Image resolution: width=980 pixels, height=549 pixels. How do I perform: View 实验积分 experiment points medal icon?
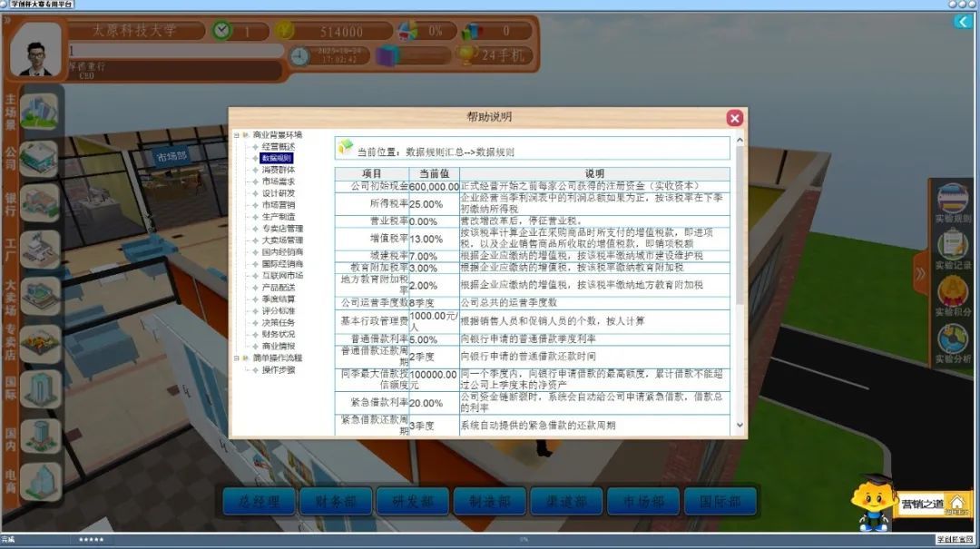click(x=953, y=294)
